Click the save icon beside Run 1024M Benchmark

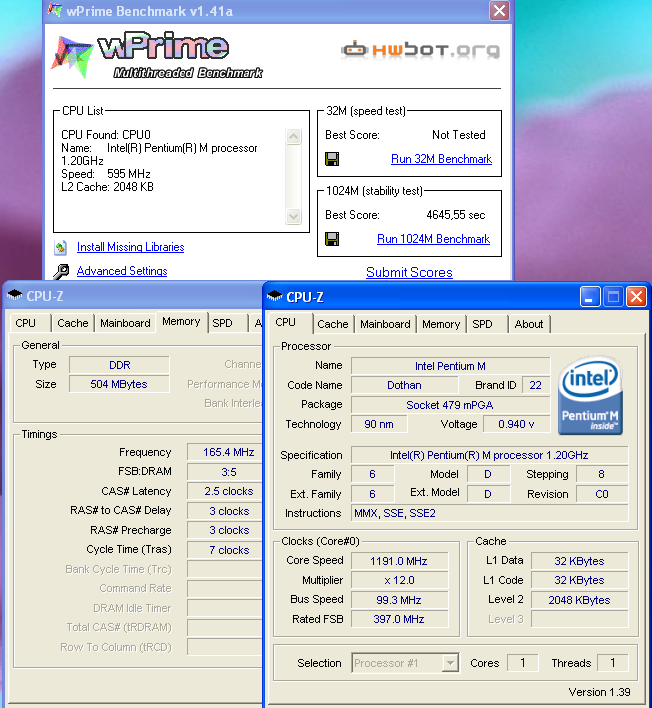click(332, 239)
